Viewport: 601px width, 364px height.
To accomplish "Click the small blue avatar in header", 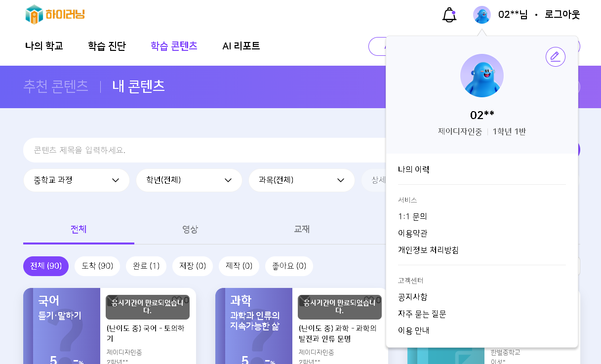I will [x=482, y=15].
